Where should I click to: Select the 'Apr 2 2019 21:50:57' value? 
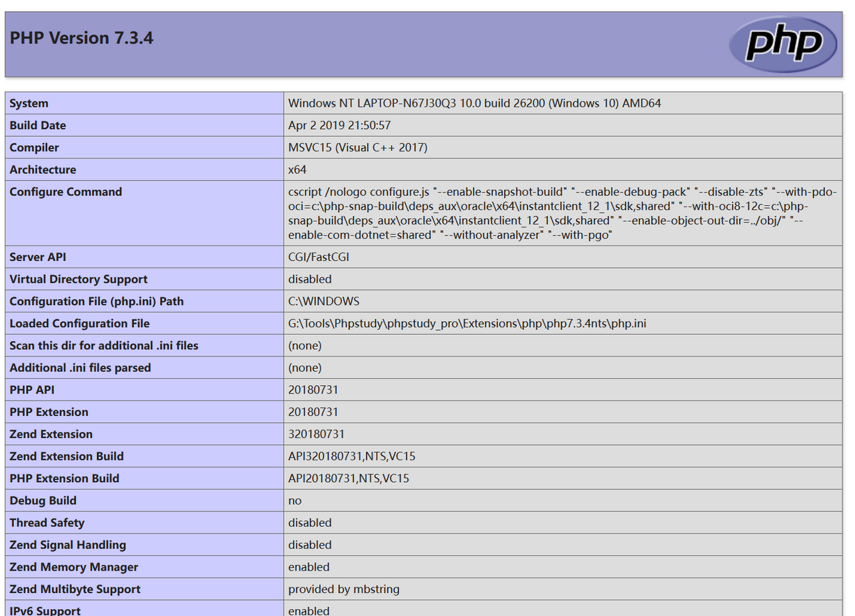pyautogui.click(x=340, y=126)
